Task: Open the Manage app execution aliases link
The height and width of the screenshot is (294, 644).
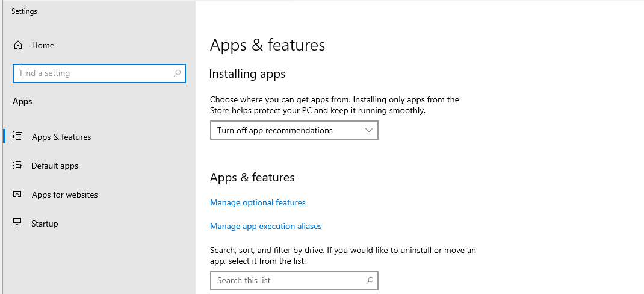Action: click(x=265, y=227)
